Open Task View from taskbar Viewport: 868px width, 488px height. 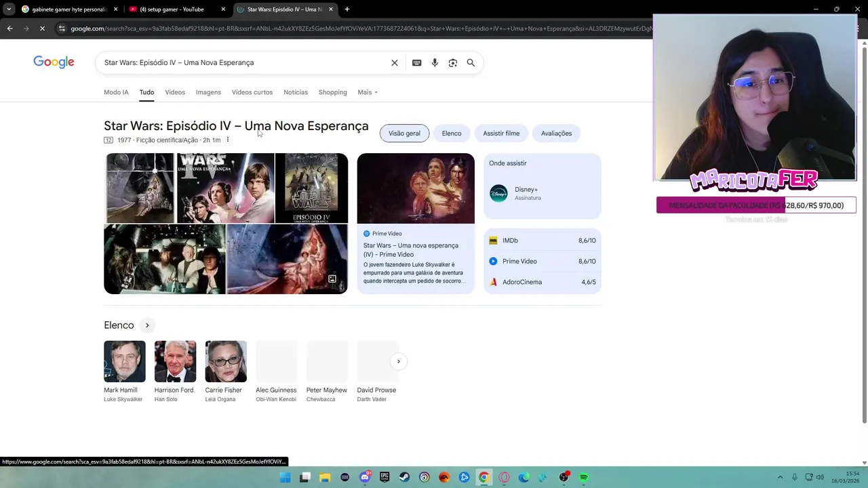coord(305,477)
